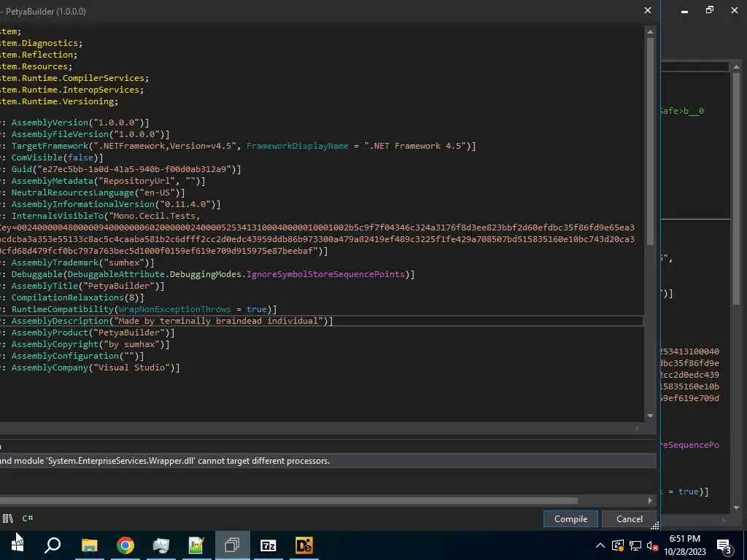Click the InternalsVisibleTo "Mono.Cecil.Tests" line

pyautogui.click(x=100, y=216)
